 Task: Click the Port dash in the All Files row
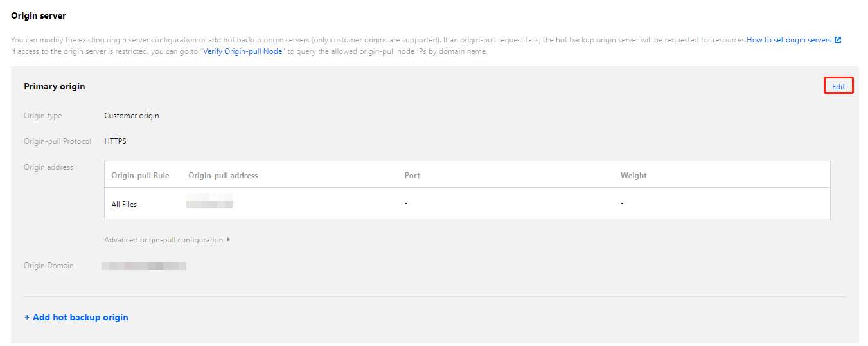406,203
